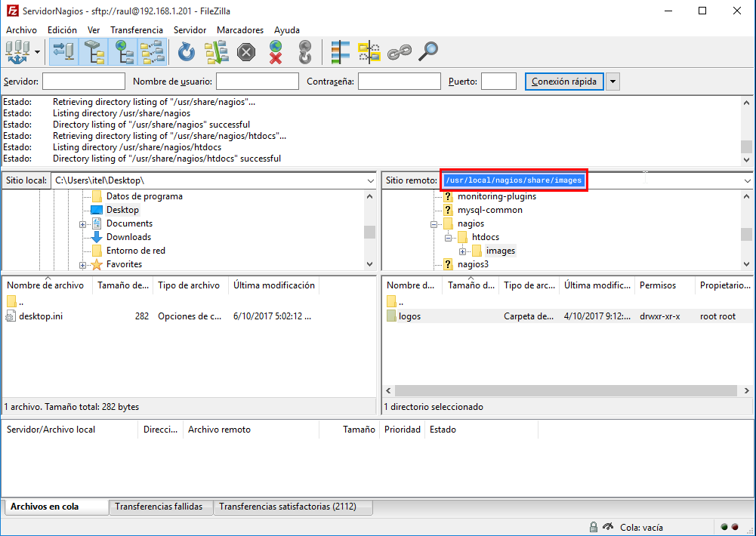Select mysql-common in remote tree

(490, 210)
